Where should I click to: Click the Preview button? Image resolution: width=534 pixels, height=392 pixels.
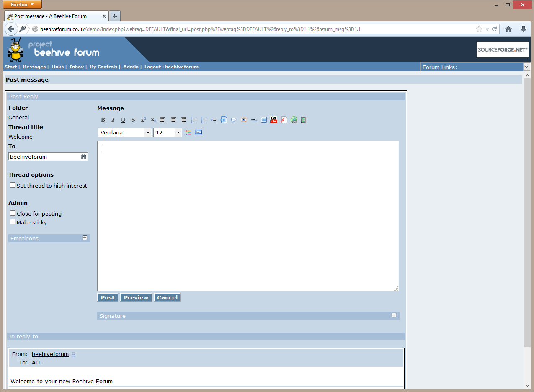click(x=136, y=297)
